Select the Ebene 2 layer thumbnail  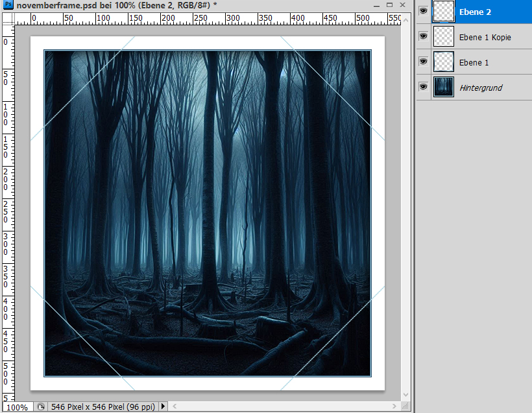pos(444,12)
